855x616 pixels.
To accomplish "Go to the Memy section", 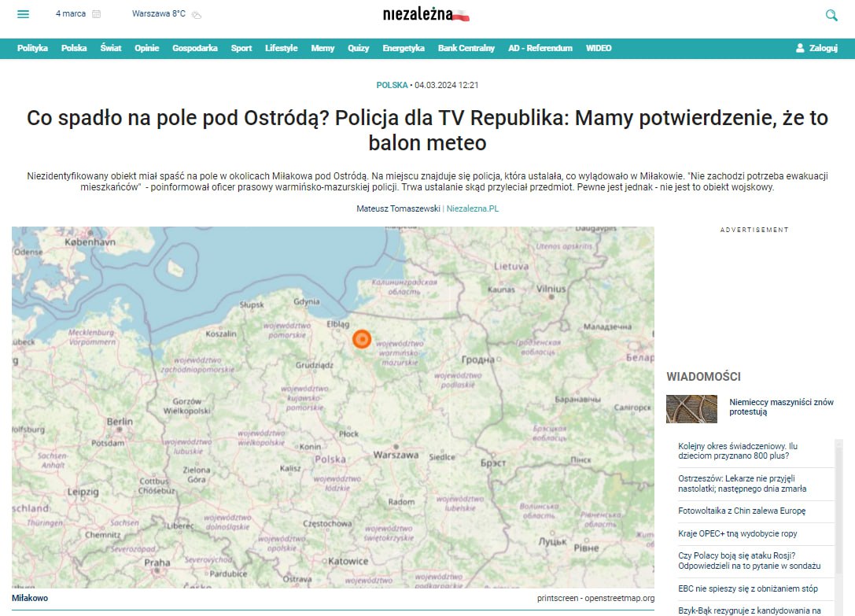I will pyautogui.click(x=322, y=48).
